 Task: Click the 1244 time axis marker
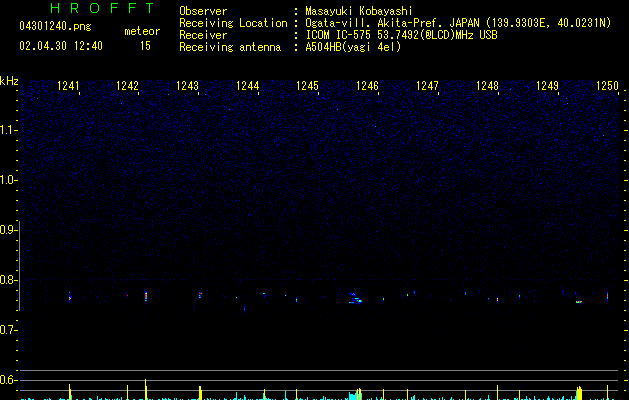(x=248, y=86)
